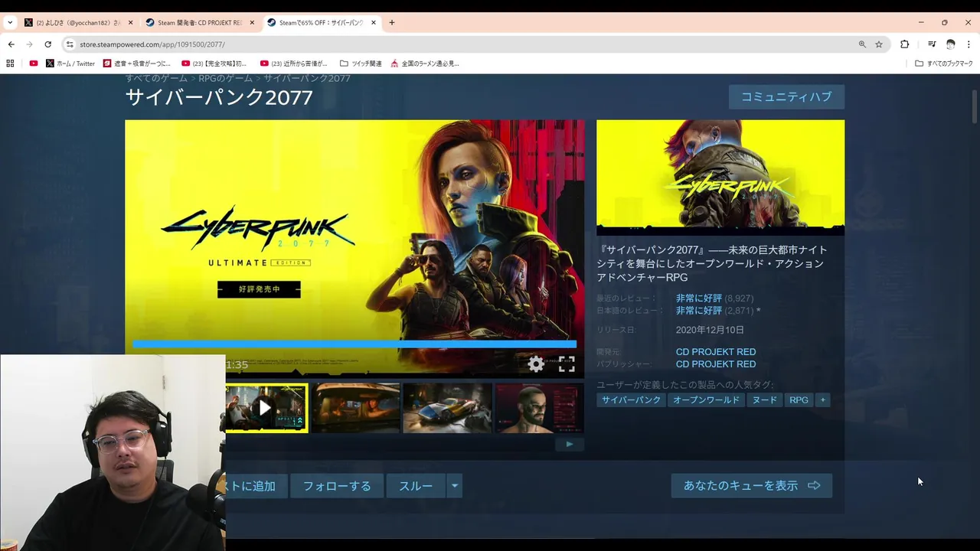The width and height of the screenshot is (980, 551).
Task: Go forward in browser history
Action: (x=29, y=44)
